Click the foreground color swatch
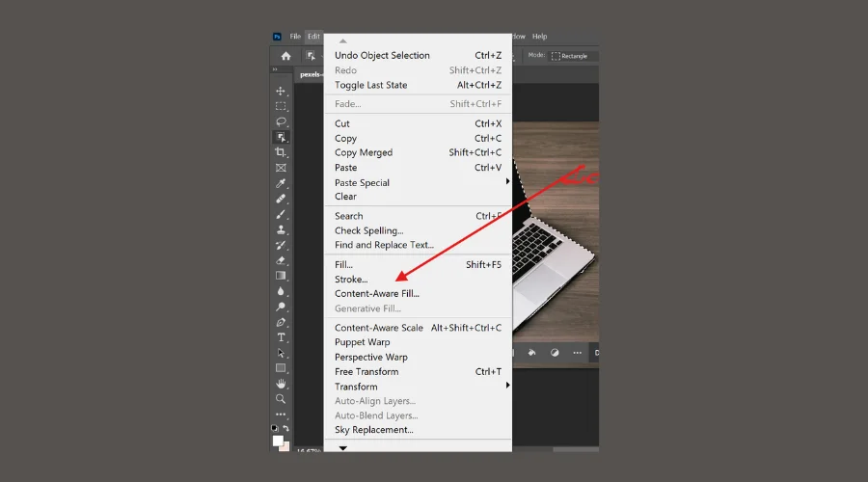This screenshot has height=482, width=868. (x=278, y=441)
